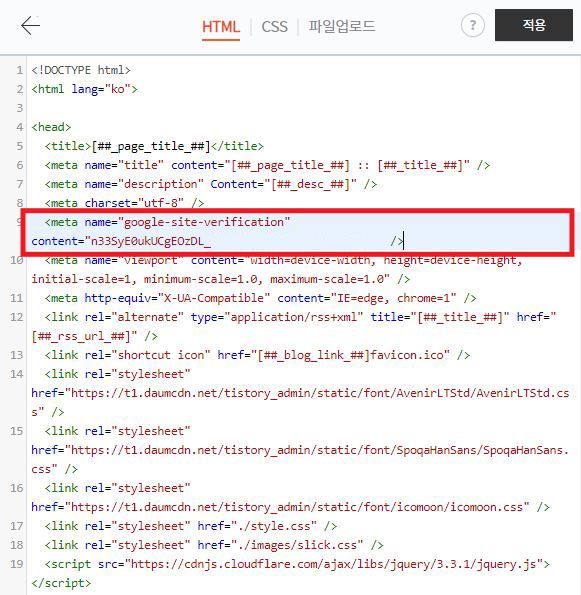Click the rss+xml alternate link line

[300, 317]
